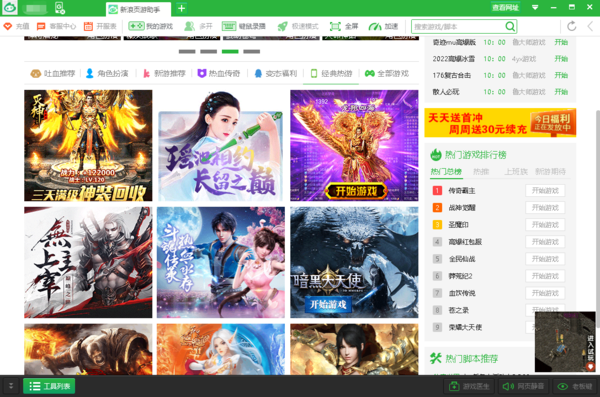Screen dimensions: 600x397
Task: Open the phone device icon in title bar
Action: tap(60, 8)
